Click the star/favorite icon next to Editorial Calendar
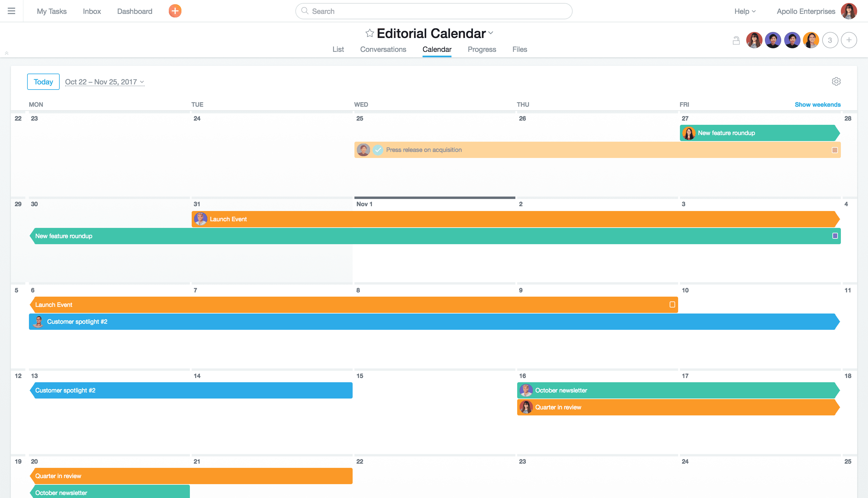 tap(368, 33)
